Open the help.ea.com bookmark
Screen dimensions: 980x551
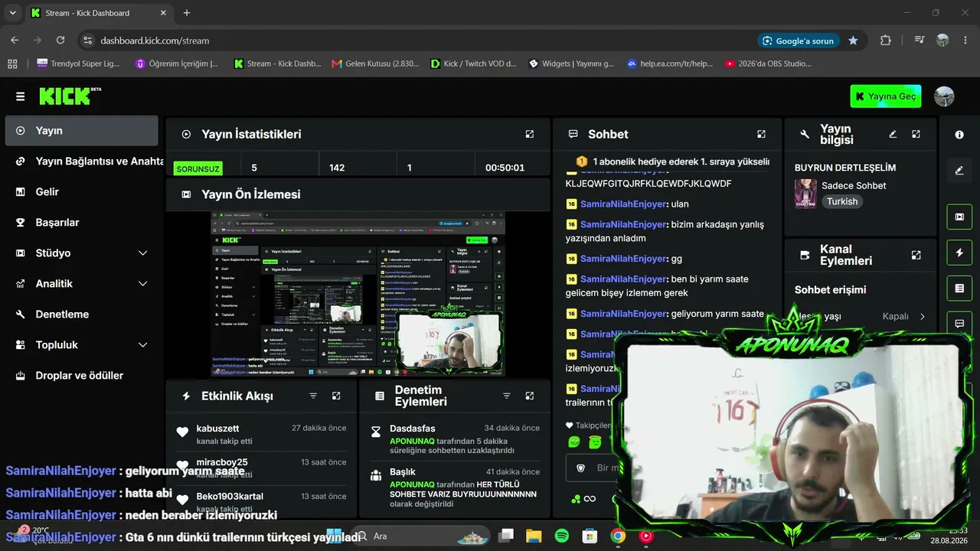click(x=670, y=64)
